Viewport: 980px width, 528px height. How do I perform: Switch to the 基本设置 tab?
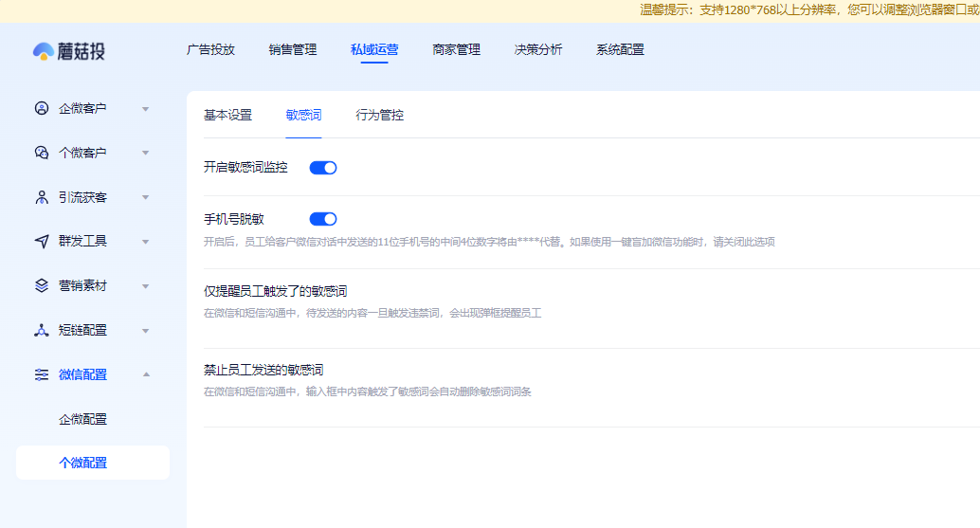pyautogui.click(x=228, y=115)
